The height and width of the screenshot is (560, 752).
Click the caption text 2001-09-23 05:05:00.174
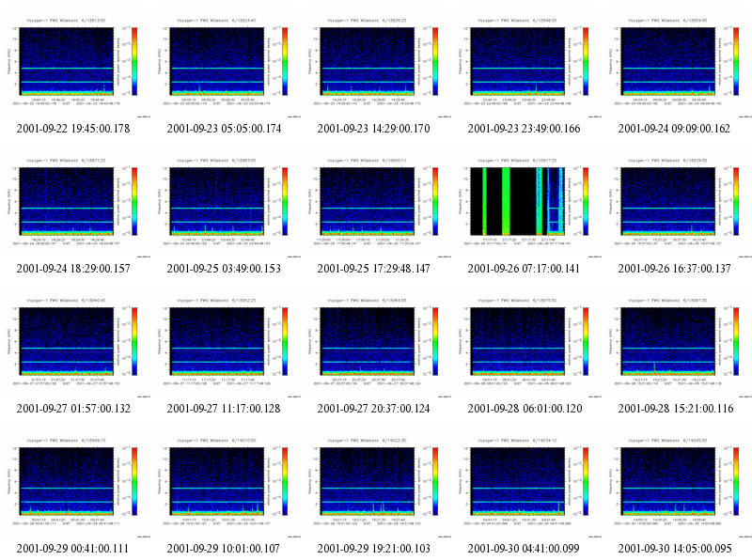click(x=224, y=129)
